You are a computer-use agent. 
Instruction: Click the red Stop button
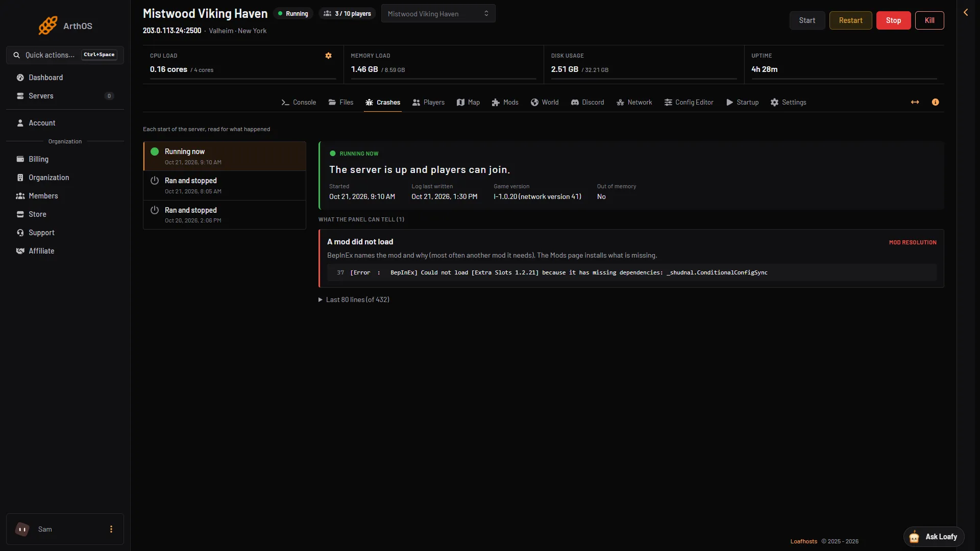(x=893, y=20)
